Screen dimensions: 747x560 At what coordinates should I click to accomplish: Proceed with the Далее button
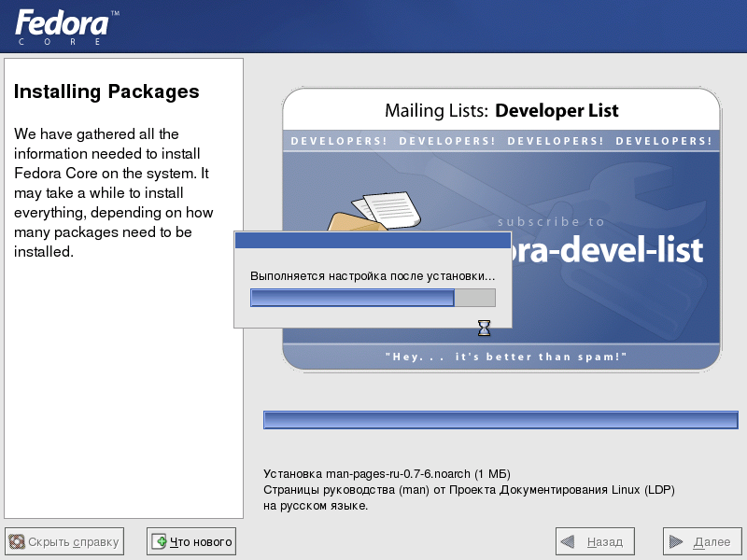(702, 541)
